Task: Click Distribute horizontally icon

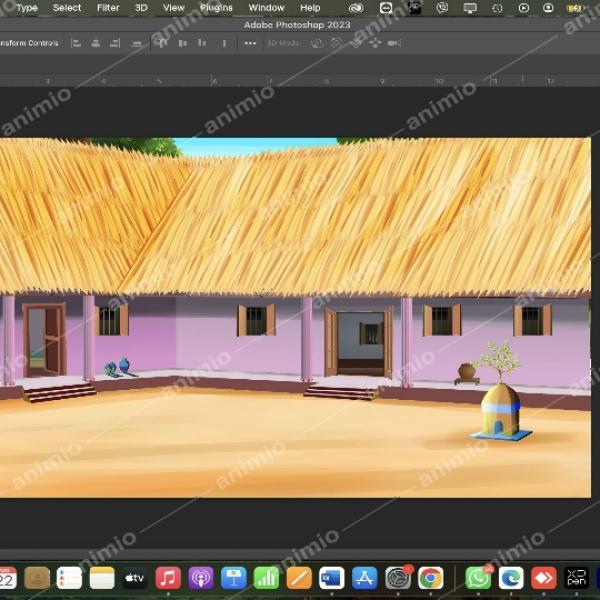Action: 224,44
